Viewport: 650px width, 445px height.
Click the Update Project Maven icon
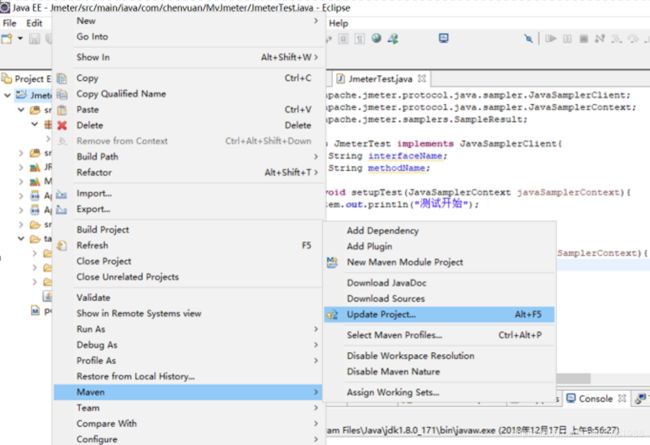[332, 315]
